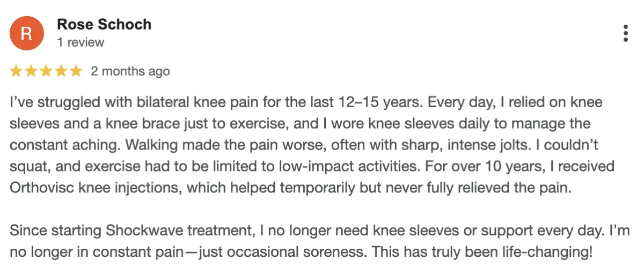This screenshot has width=644, height=275.
Task: Click the "2 months ago" timestamp
Action: 130,71
